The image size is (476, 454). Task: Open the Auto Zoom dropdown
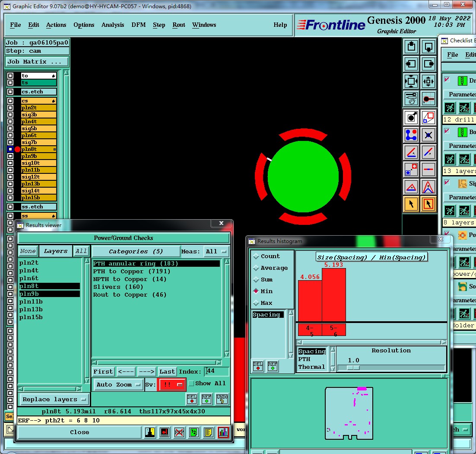(x=118, y=385)
